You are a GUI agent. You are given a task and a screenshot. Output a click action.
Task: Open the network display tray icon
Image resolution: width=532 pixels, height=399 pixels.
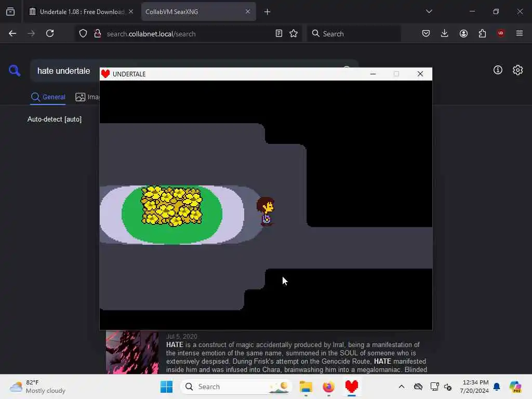pyautogui.click(x=434, y=387)
